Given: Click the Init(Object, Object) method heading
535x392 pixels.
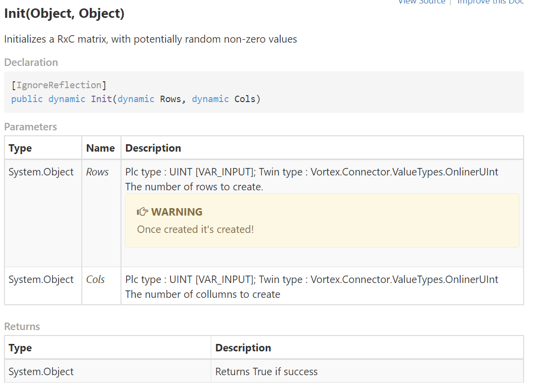Looking at the screenshot, I should pos(64,13).
